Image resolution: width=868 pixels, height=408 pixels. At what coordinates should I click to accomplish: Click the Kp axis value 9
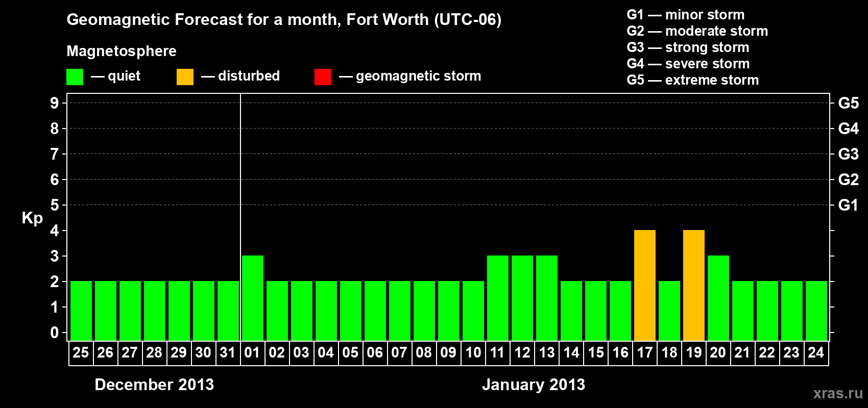coord(55,103)
